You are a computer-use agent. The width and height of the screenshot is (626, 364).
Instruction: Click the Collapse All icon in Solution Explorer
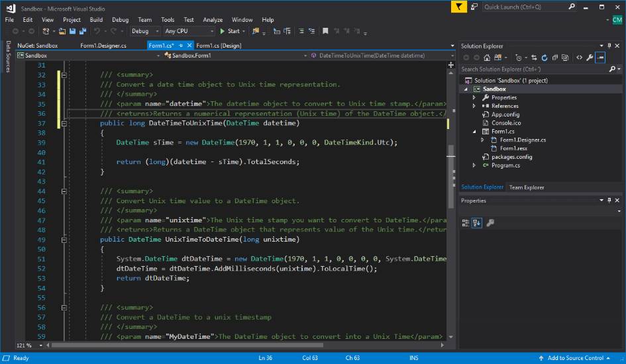click(x=555, y=58)
